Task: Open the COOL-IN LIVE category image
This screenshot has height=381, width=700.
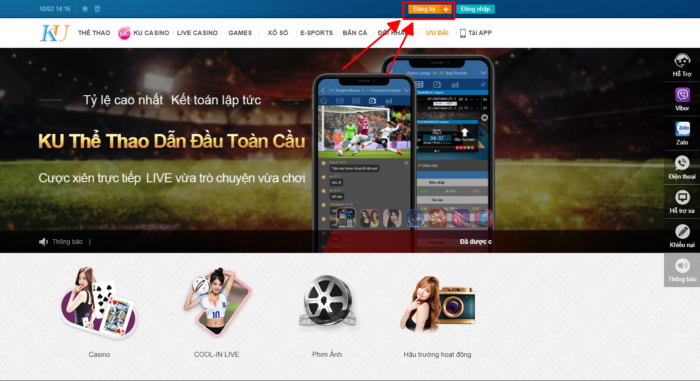Action: 217,301
